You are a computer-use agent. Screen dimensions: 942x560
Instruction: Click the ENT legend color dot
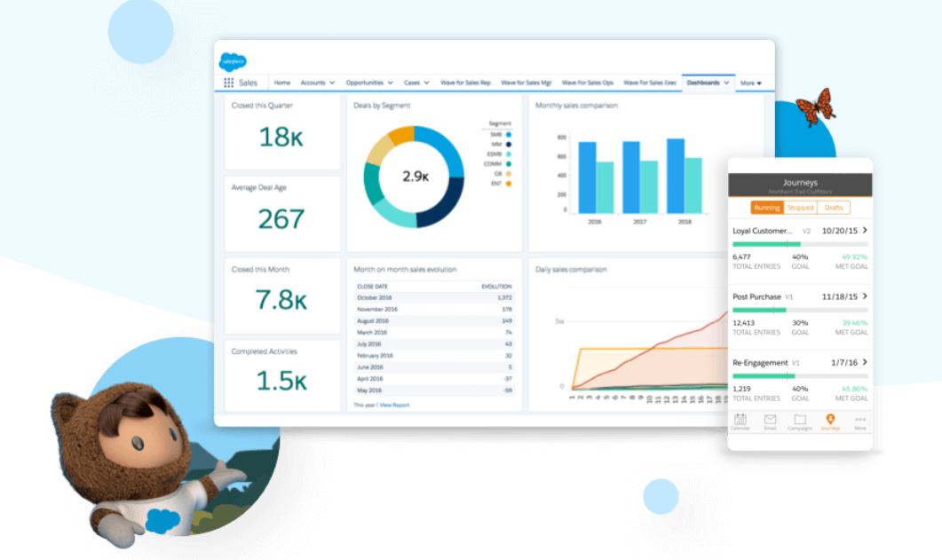click(x=508, y=184)
